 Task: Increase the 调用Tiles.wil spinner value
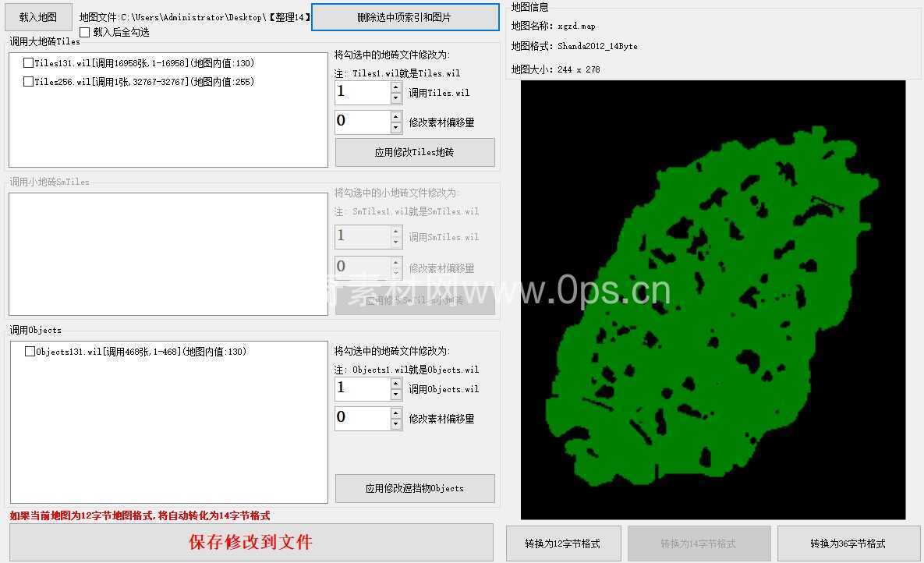[x=396, y=87]
